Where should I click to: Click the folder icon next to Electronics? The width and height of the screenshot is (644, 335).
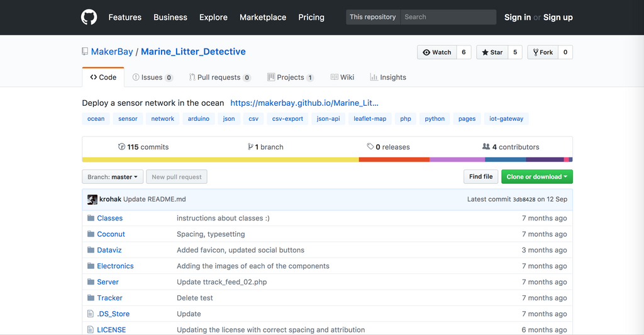(91, 266)
